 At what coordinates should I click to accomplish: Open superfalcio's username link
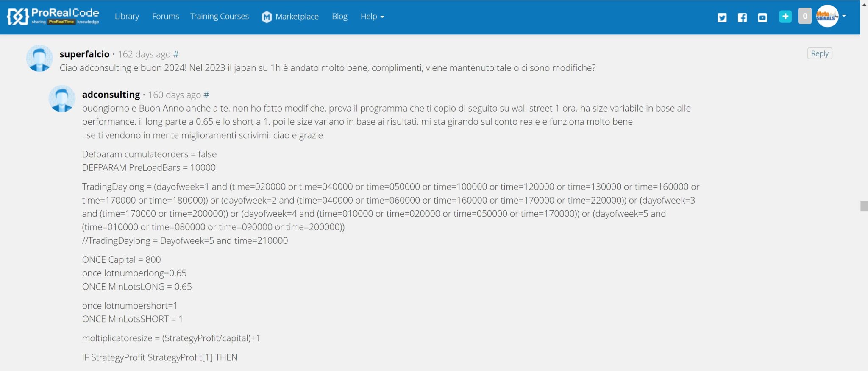pyautogui.click(x=84, y=54)
